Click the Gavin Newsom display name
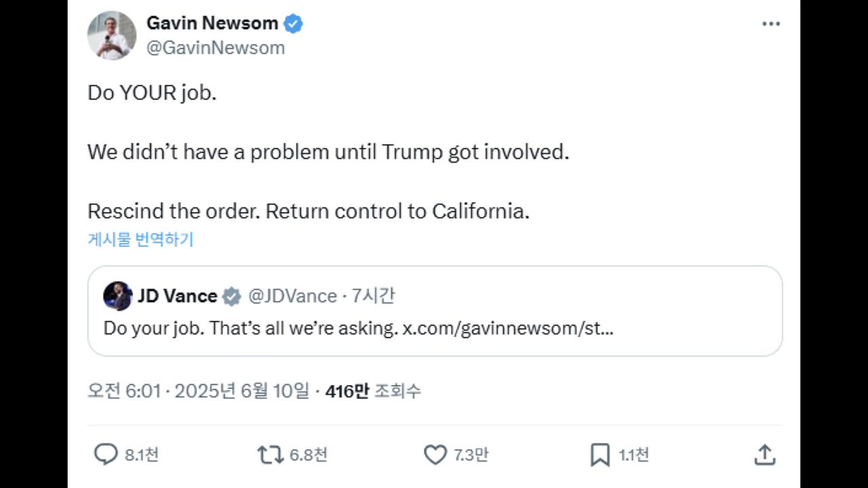868x488 pixels. 212,23
